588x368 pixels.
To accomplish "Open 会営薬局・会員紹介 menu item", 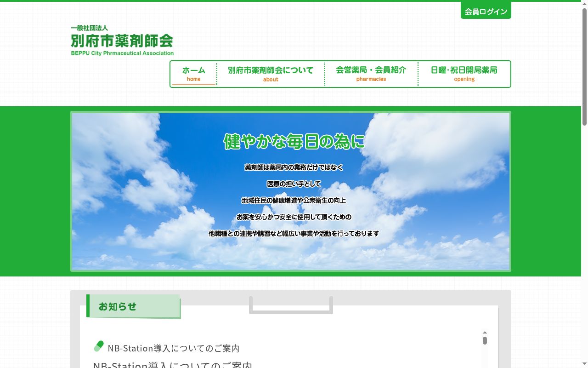I will (x=371, y=74).
